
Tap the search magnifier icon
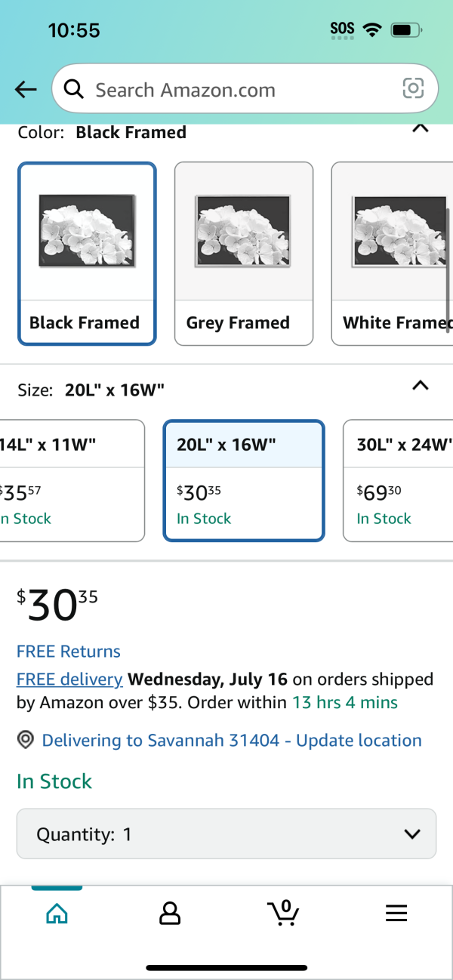pos(73,90)
